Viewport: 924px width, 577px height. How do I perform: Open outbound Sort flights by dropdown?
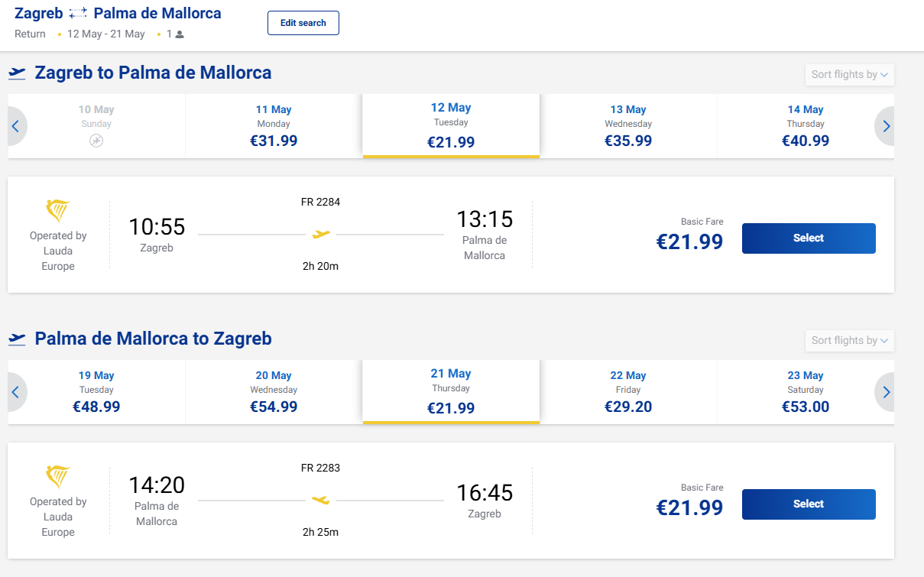849,75
